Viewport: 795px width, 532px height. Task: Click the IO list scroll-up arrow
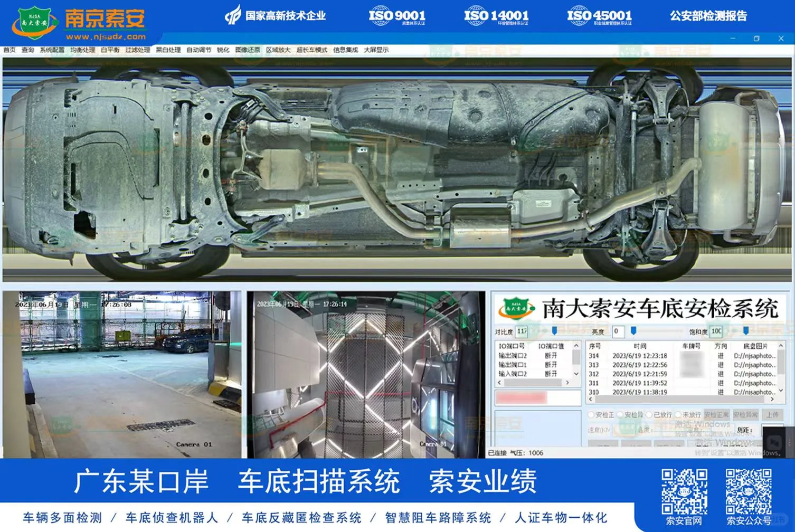click(576, 346)
